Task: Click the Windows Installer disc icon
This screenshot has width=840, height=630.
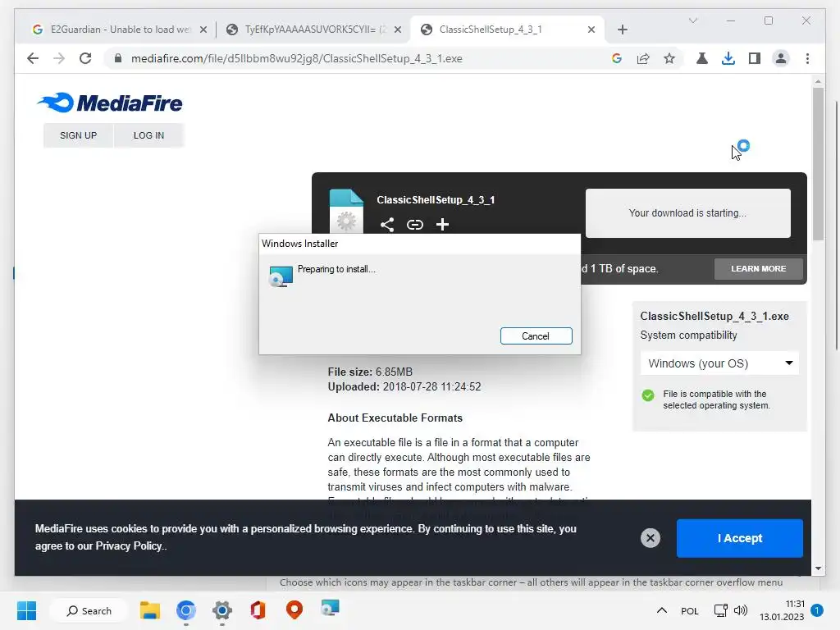Action: point(281,276)
